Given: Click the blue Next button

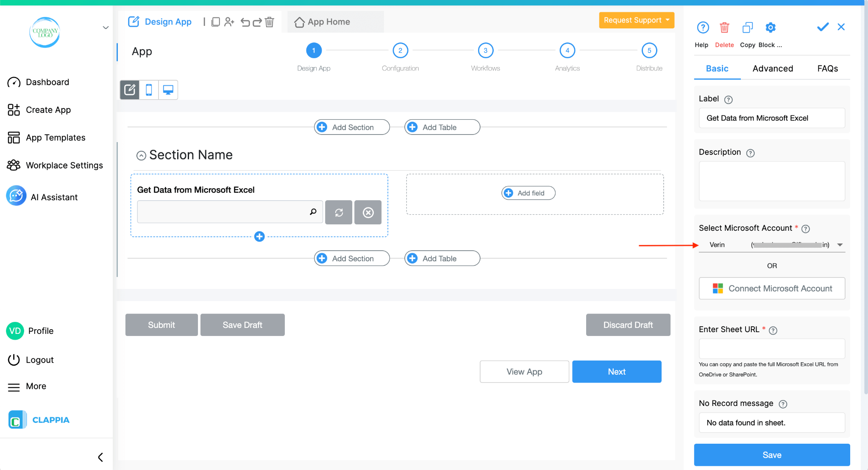Looking at the screenshot, I should click(x=617, y=372).
